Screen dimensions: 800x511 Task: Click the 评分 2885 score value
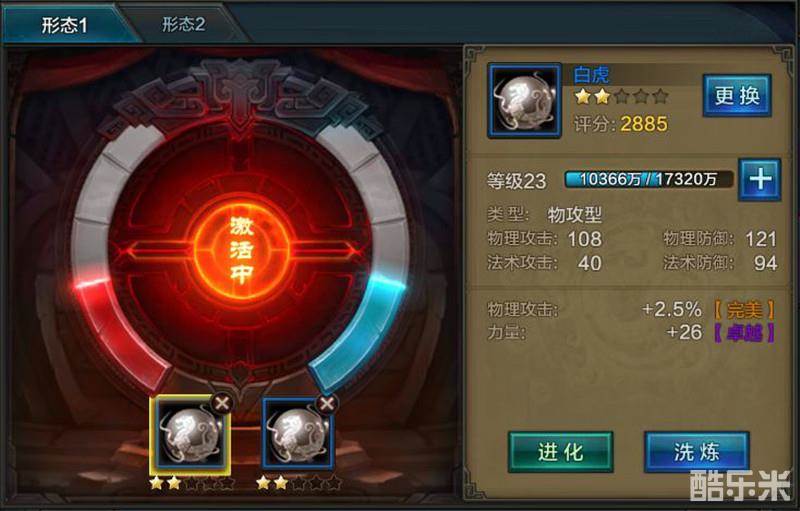643,124
